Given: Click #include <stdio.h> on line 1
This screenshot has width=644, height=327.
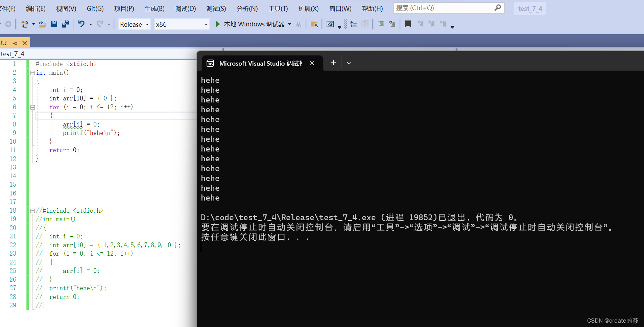Looking at the screenshot, I should point(66,64).
